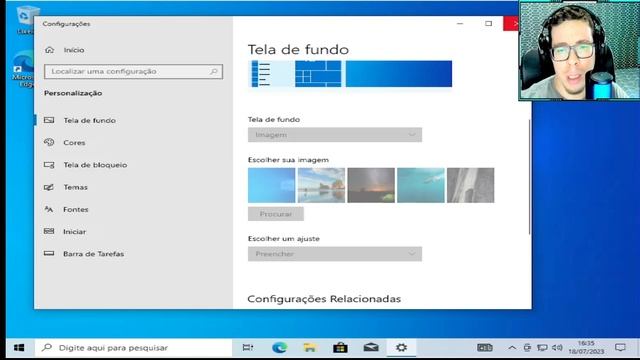Open Barra de Tarefas settings

coord(93,254)
